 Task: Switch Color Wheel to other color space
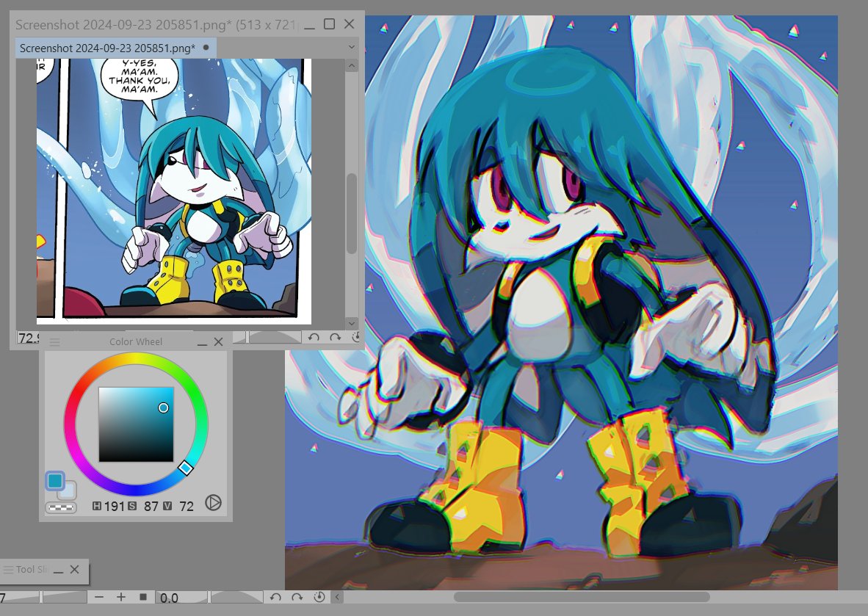213,502
